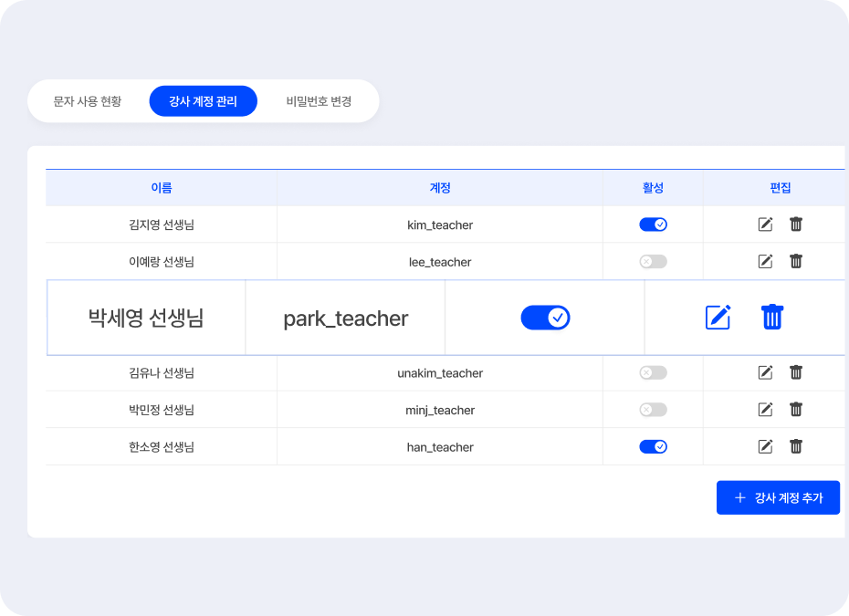The image size is (849, 616).
Task: Delete the kim_teacher account with trash icon
Action: tap(796, 224)
